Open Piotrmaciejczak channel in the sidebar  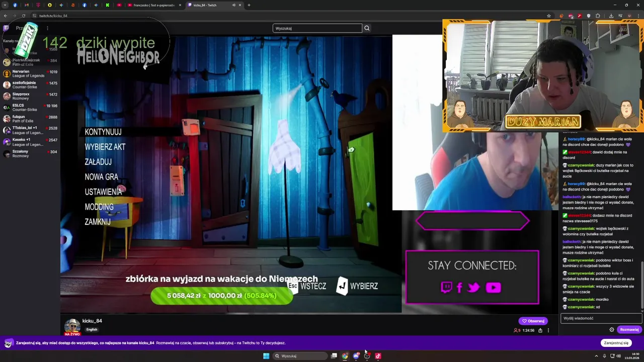click(30, 62)
